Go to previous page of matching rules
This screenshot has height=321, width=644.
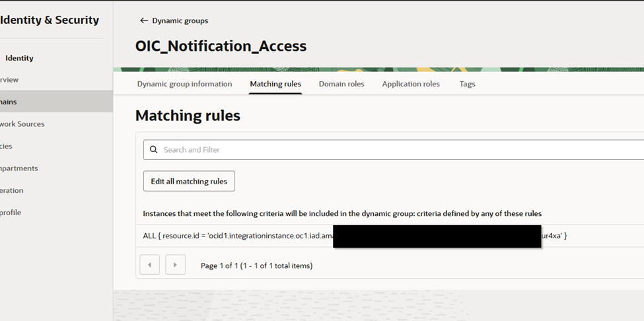click(149, 265)
